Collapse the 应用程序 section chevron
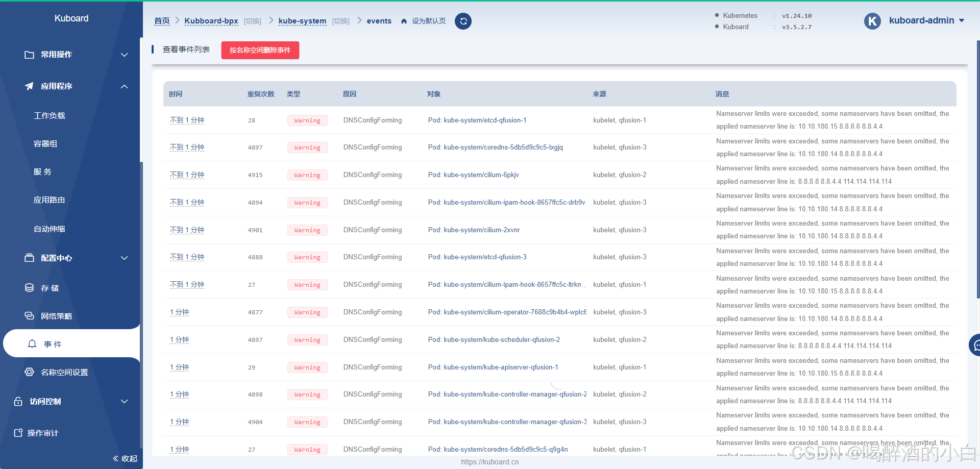Image resolution: width=980 pixels, height=469 pixels. (x=124, y=86)
